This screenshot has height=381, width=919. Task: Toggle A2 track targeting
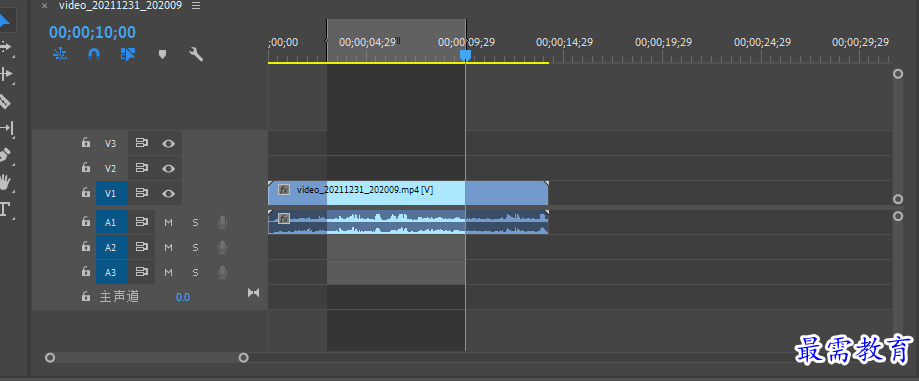coord(112,247)
